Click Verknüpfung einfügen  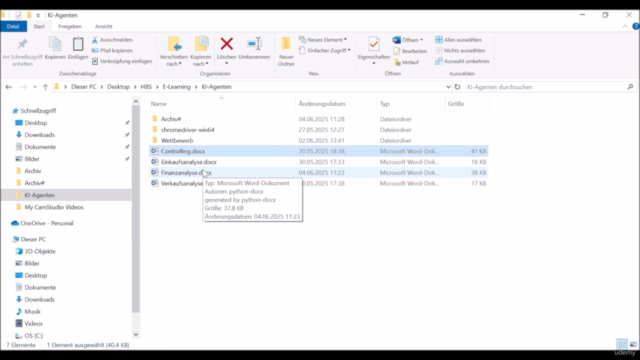click(122, 61)
